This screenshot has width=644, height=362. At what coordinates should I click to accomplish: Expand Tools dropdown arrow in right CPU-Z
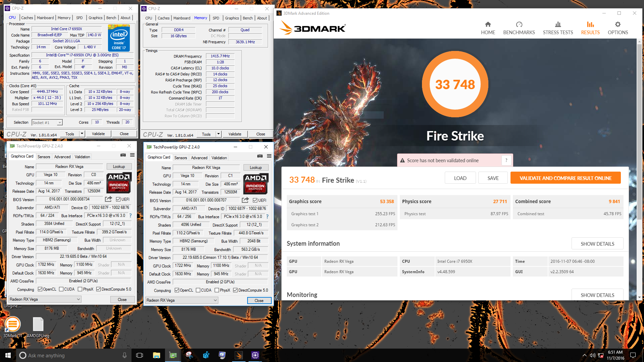click(218, 134)
